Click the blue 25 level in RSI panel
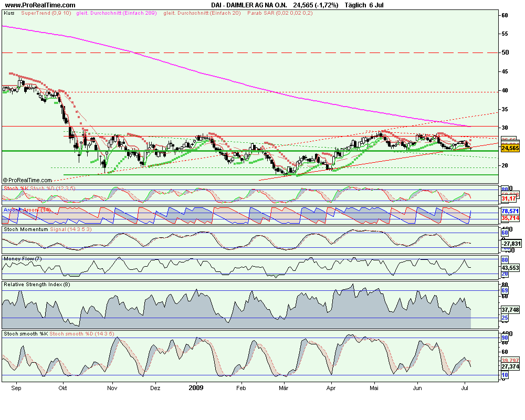 (505, 318)
